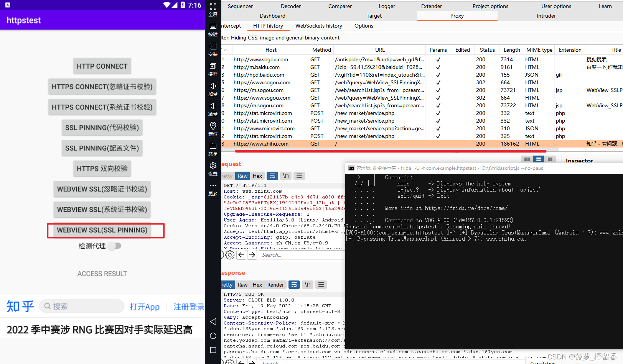The height and width of the screenshot is (364, 623).
Task: Open the User options tab
Action: click(x=556, y=6)
